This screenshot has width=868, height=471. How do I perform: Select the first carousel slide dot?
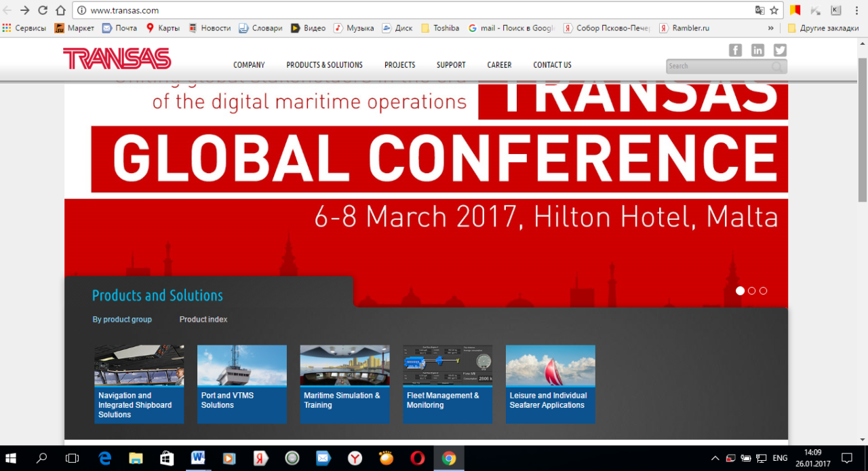tap(740, 290)
